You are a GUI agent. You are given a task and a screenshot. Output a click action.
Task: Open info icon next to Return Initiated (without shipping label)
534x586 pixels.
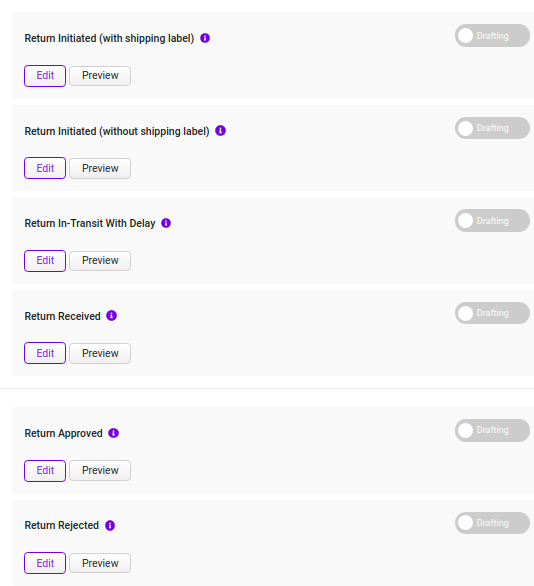[x=220, y=130]
